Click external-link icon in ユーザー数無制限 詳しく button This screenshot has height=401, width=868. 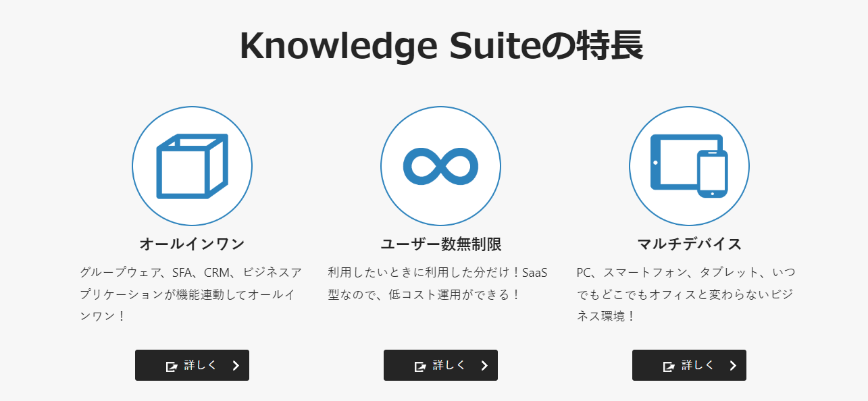tap(420, 366)
